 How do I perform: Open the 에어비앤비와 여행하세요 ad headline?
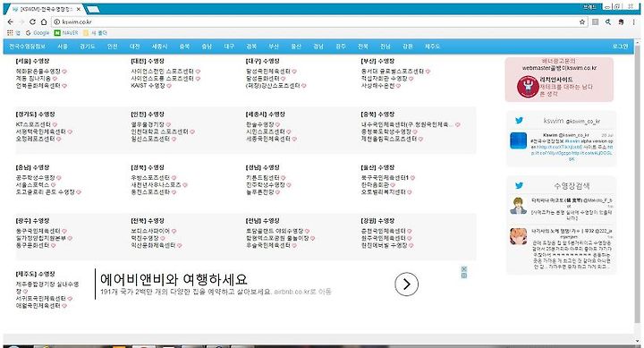174,280
